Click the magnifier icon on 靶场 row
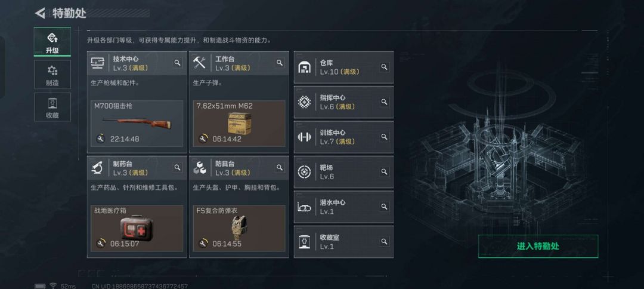Screen dimensions: 644x289 click(384, 172)
